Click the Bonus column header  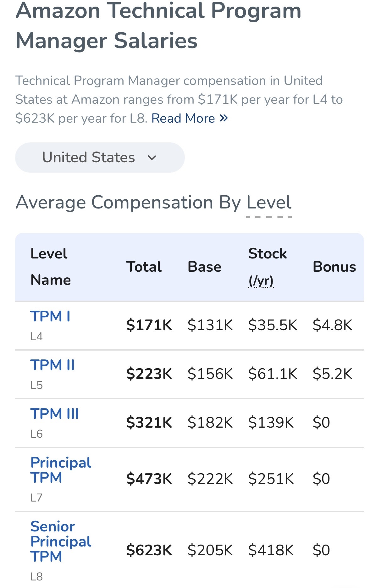click(334, 267)
